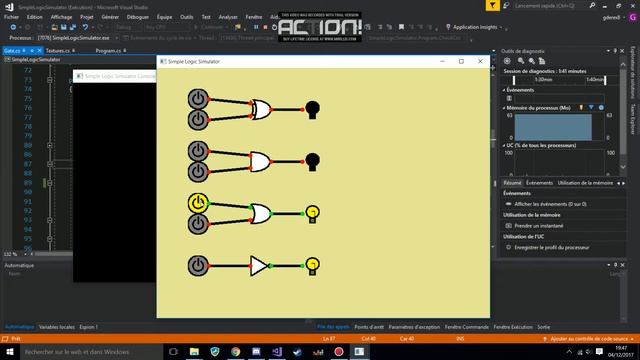This screenshot has height=360, width=640.
Task: Collapse code block at line 73
Action: (x=50, y=80)
